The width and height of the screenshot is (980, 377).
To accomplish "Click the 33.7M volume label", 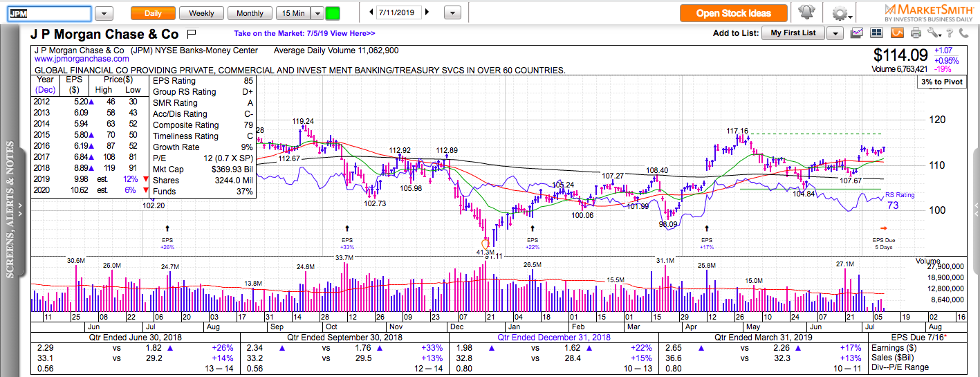I will 344,257.
